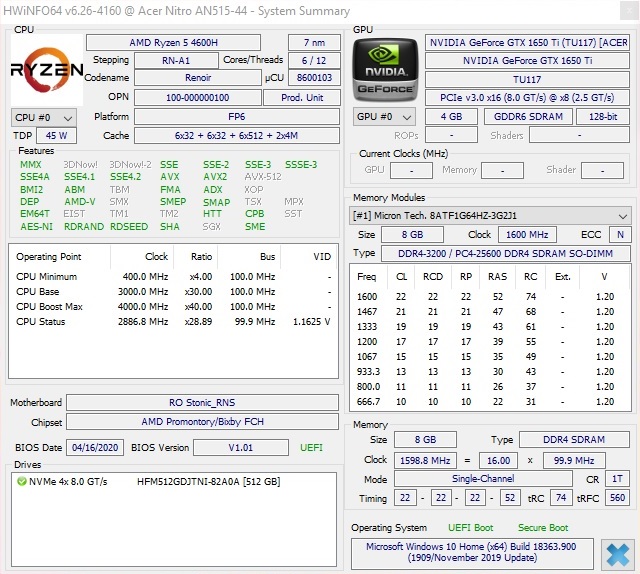Select the OPN 100-000000100 field

[198, 98]
